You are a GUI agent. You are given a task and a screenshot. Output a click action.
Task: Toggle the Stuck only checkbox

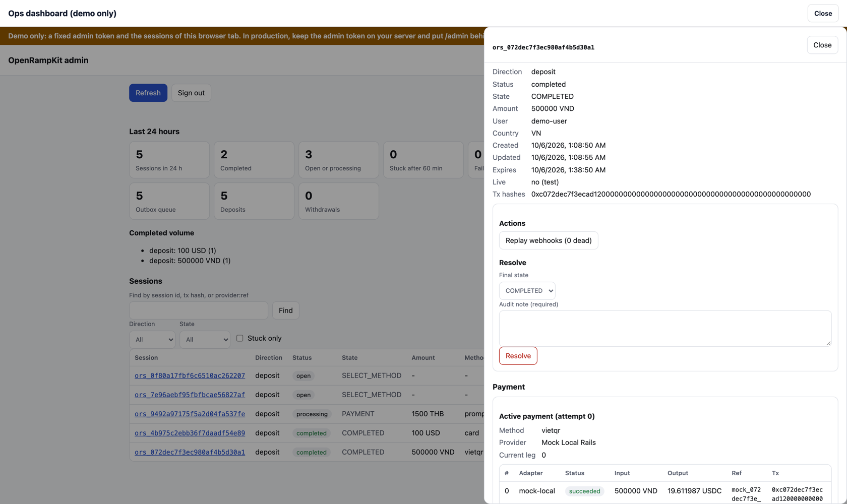(240, 338)
